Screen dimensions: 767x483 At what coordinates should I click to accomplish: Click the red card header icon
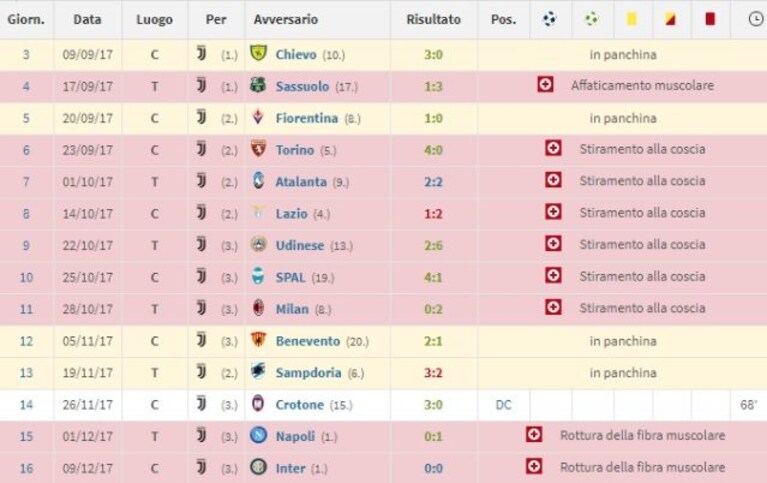point(710,19)
